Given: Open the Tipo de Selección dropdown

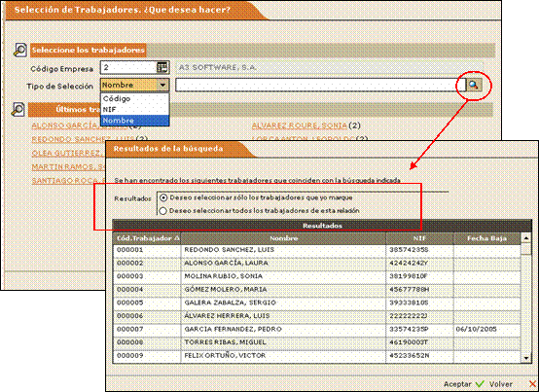Looking at the screenshot, I should coord(162,85).
